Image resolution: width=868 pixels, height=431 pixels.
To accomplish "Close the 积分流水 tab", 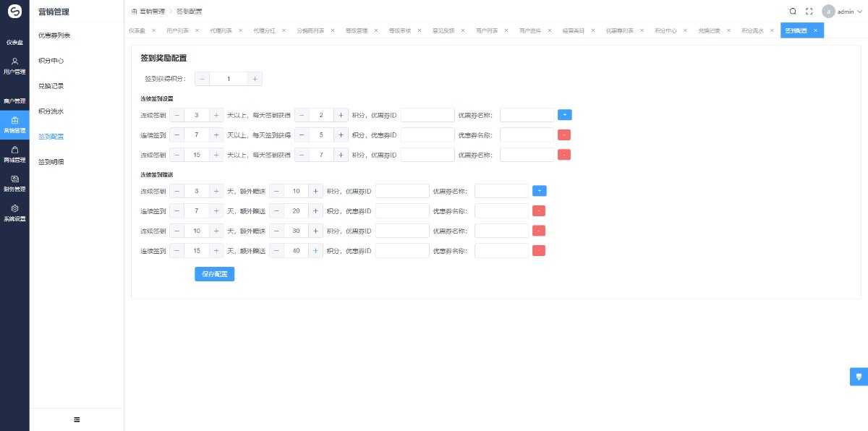I will coord(773,30).
